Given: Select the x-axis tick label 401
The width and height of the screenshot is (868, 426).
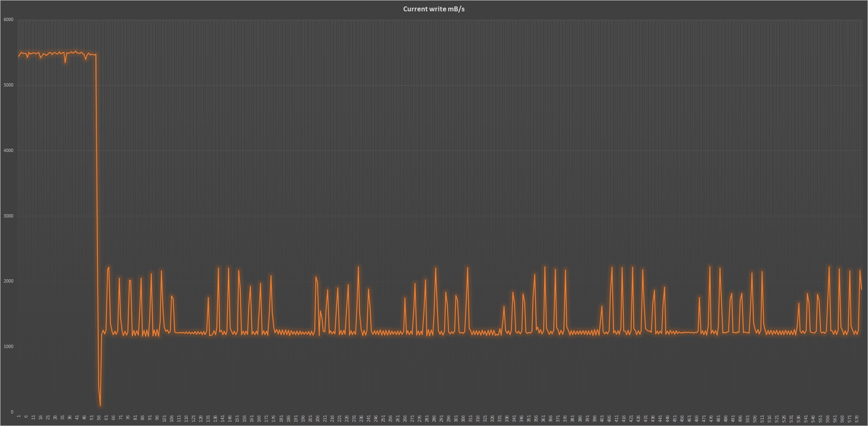Looking at the screenshot, I should click(601, 418).
